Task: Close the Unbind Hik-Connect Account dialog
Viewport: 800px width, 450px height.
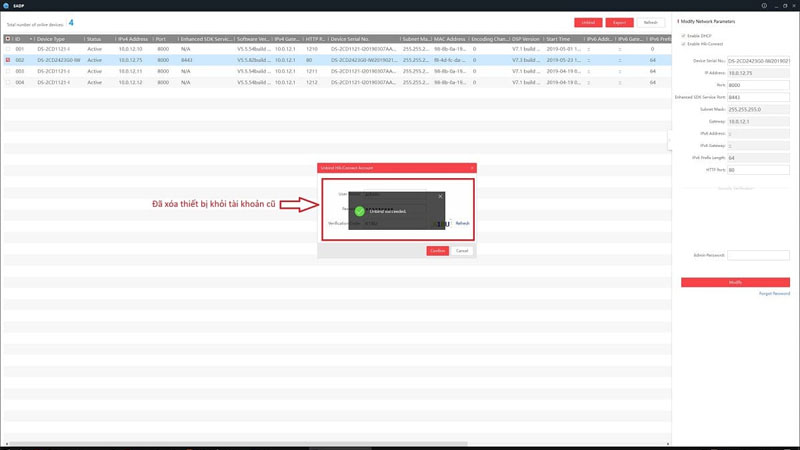Action: click(x=469, y=167)
